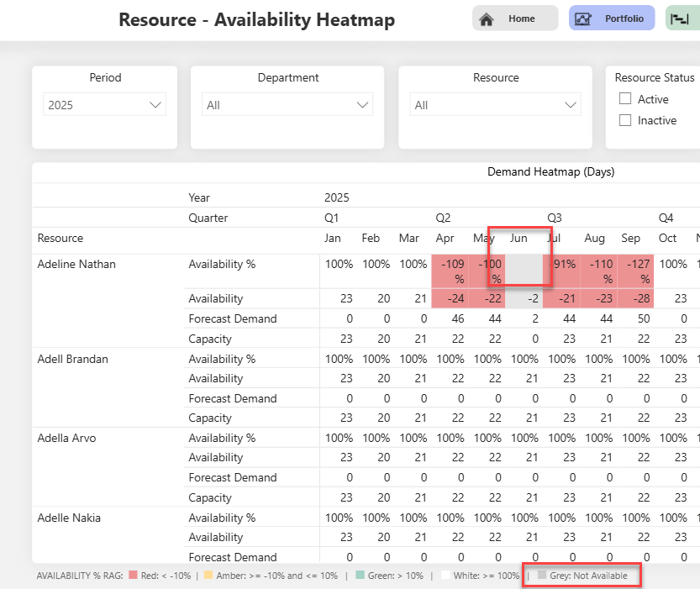
Task: Open the Gantt chart icon button
Action: click(x=679, y=18)
